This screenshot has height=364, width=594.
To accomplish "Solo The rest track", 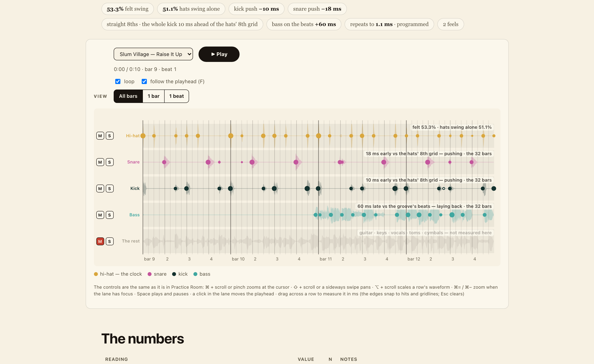I will point(110,241).
